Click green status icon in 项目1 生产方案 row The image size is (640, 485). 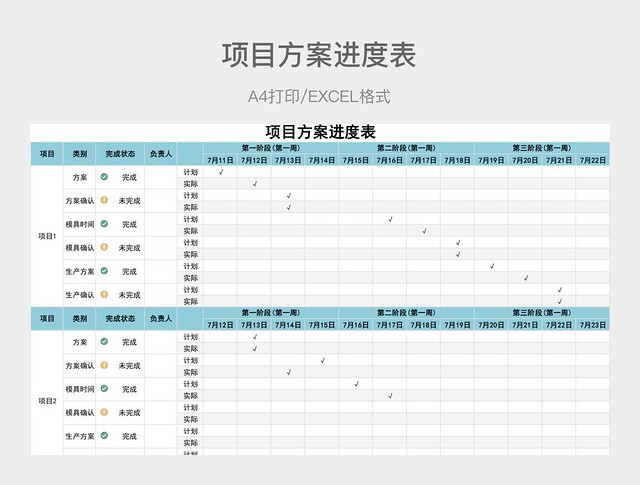[104, 271]
